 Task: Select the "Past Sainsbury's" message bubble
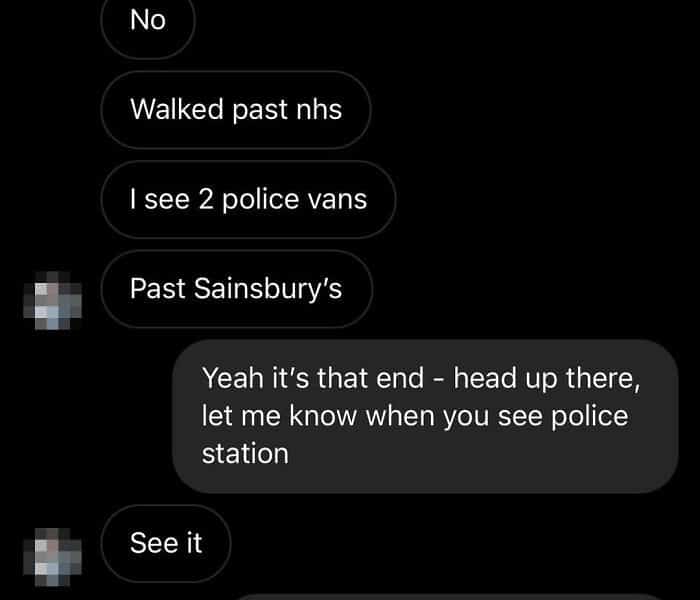pos(237,289)
